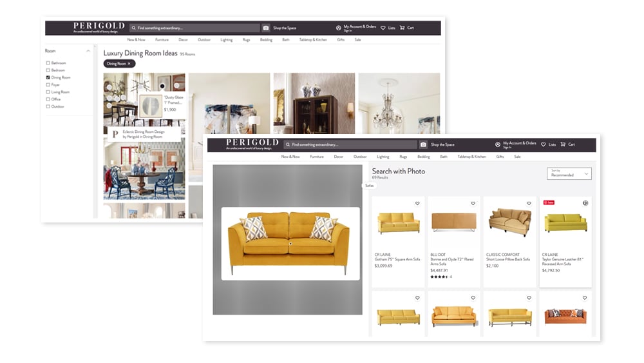Click My Account icon on Search with Photo page
Image resolution: width=644 pixels, height=363 pixels.
point(498,144)
